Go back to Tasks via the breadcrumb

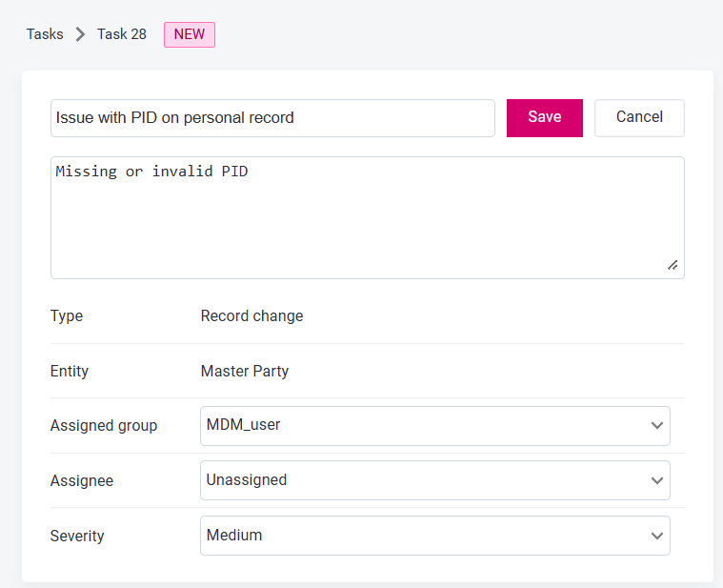click(45, 34)
